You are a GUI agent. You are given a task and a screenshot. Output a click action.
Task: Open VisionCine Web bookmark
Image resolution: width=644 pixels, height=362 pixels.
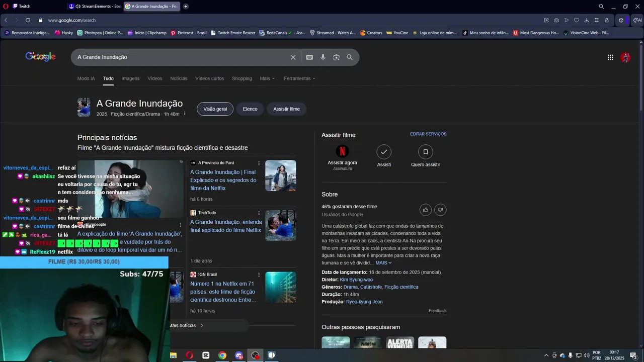click(586, 33)
